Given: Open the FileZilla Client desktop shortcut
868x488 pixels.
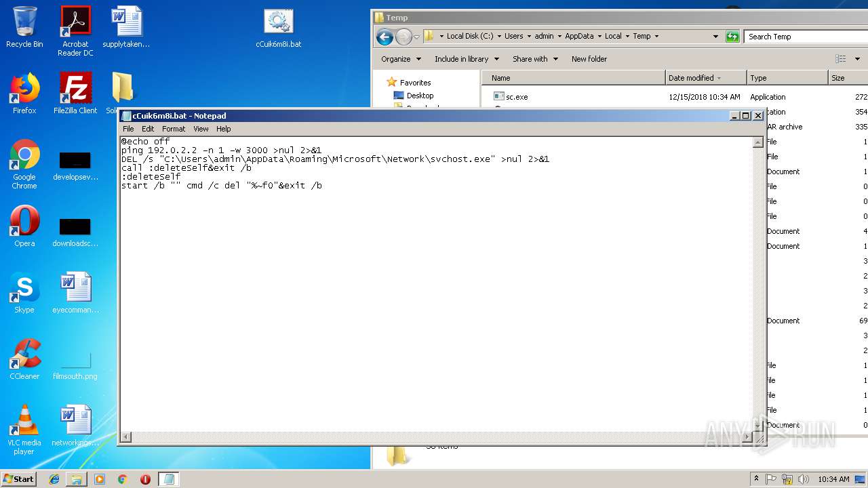Looking at the screenshot, I should 75,94.
